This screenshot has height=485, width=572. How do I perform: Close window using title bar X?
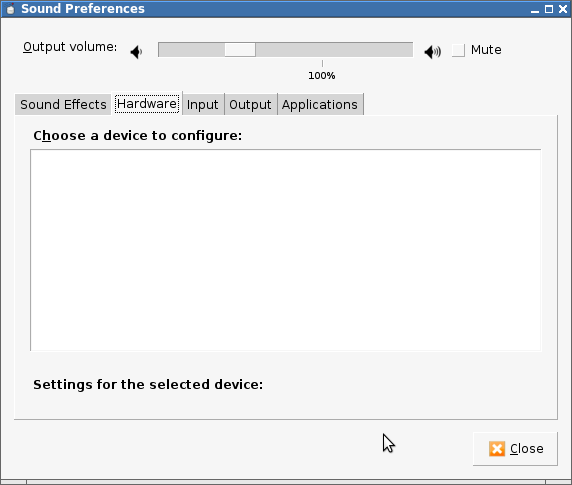(563, 9)
